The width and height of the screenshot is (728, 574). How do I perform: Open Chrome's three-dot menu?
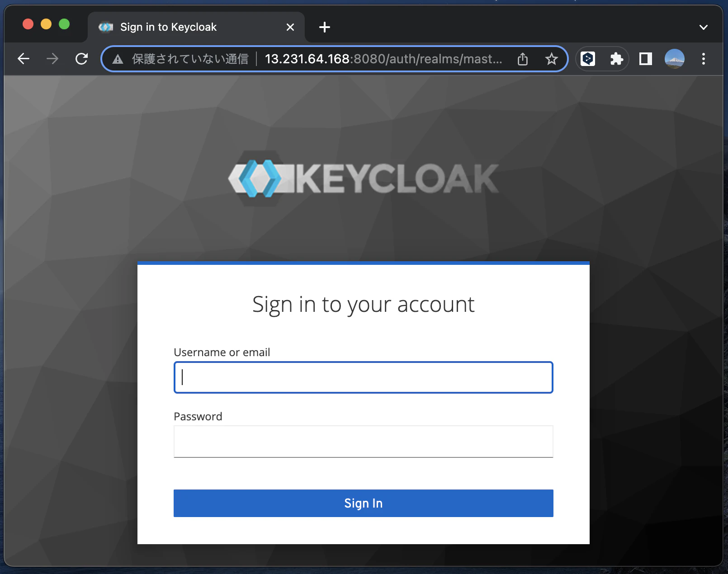(704, 59)
